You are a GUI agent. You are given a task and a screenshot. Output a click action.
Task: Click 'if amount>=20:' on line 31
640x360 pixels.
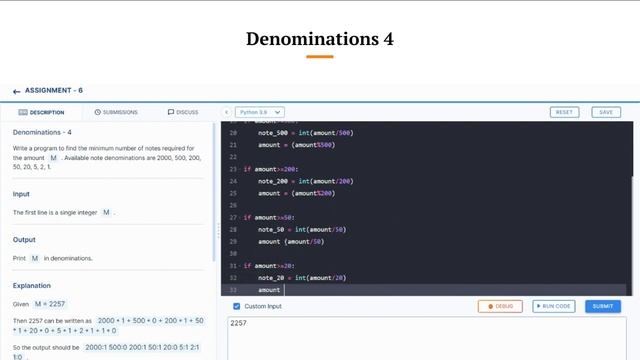(269, 266)
